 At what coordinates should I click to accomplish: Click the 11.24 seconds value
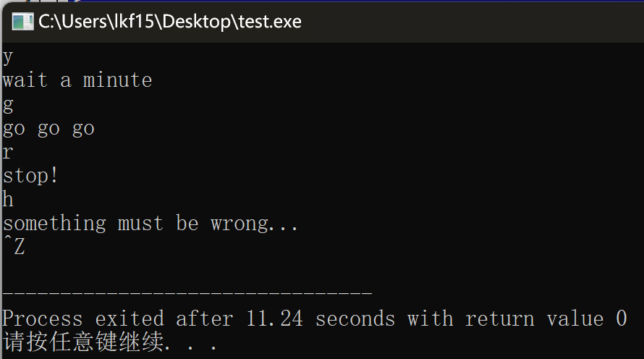pos(274,318)
